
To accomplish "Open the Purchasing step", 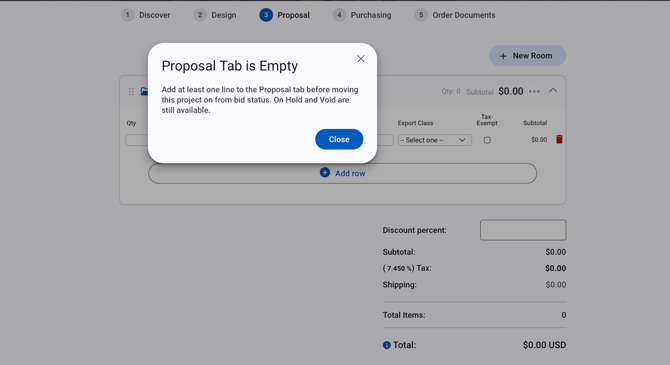I will (x=362, y=15).
